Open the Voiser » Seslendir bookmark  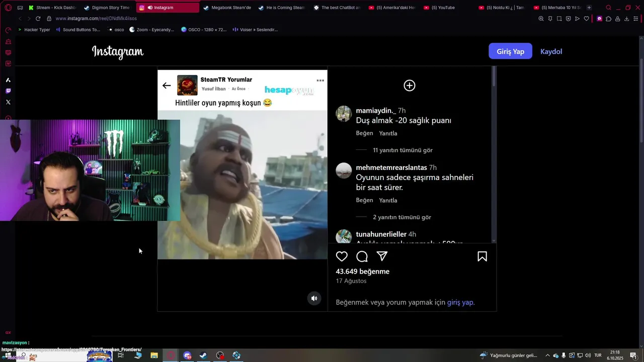pyautogui.click(x=255, y=30)
